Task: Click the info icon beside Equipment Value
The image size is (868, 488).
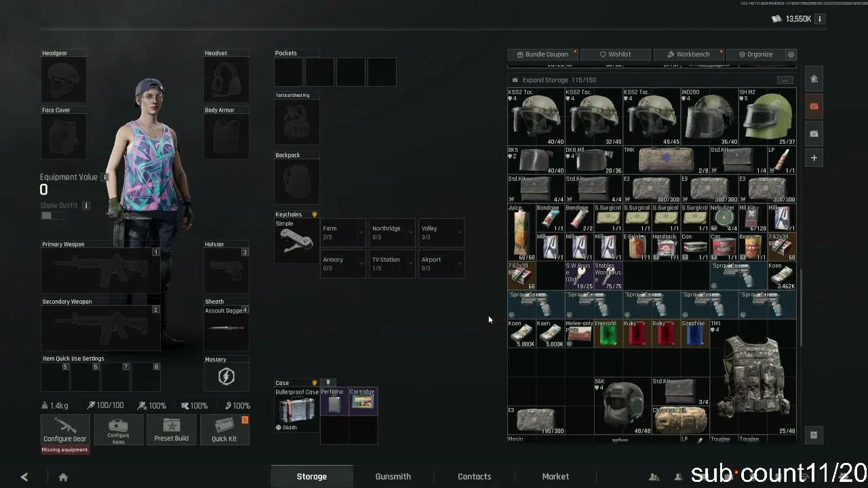Action: coord(104,177)
